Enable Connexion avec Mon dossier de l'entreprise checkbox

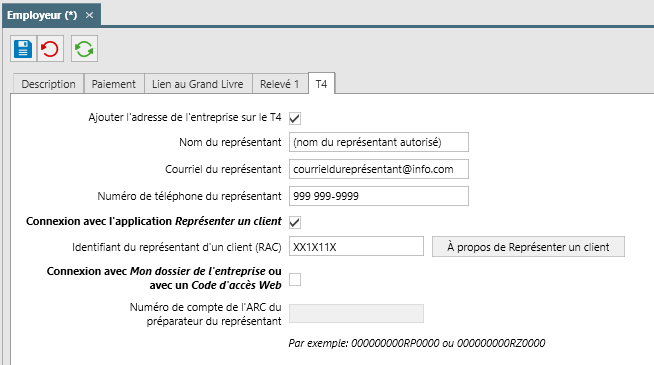coord(295,279)
